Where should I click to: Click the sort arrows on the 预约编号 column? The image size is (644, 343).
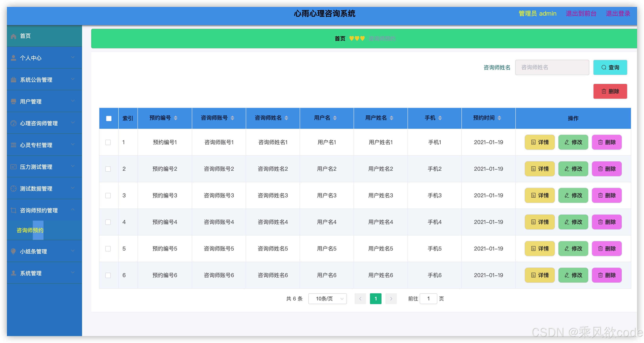coord(175,118)
